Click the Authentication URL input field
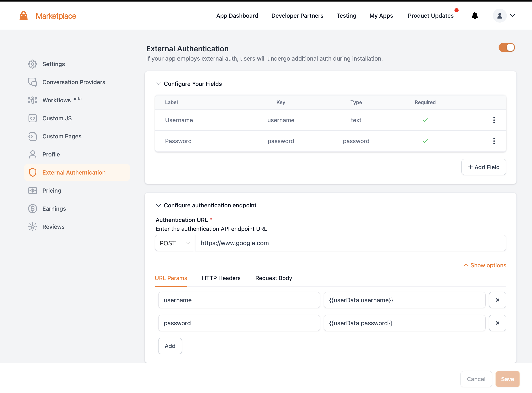532x393 pixels. coord(350,243)
